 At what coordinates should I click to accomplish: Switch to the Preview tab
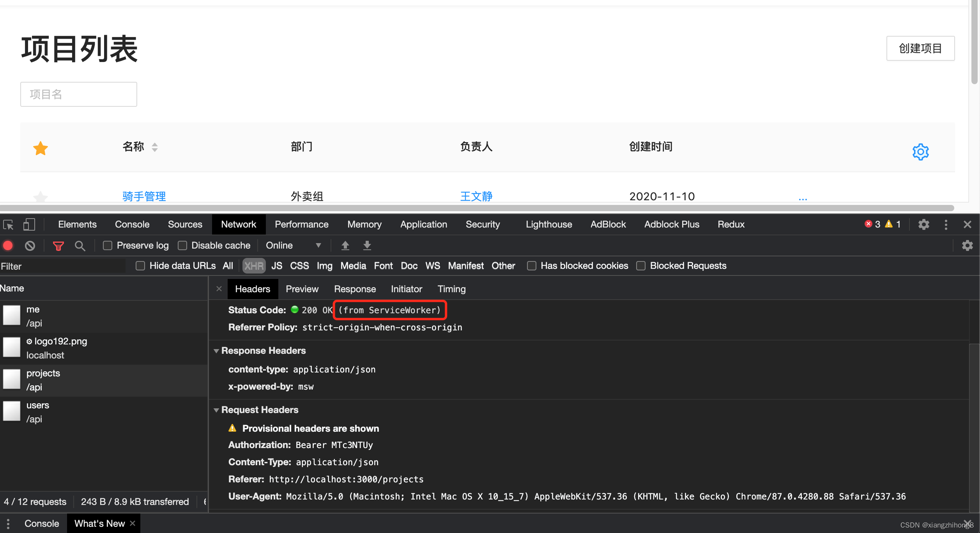(302, 289)
